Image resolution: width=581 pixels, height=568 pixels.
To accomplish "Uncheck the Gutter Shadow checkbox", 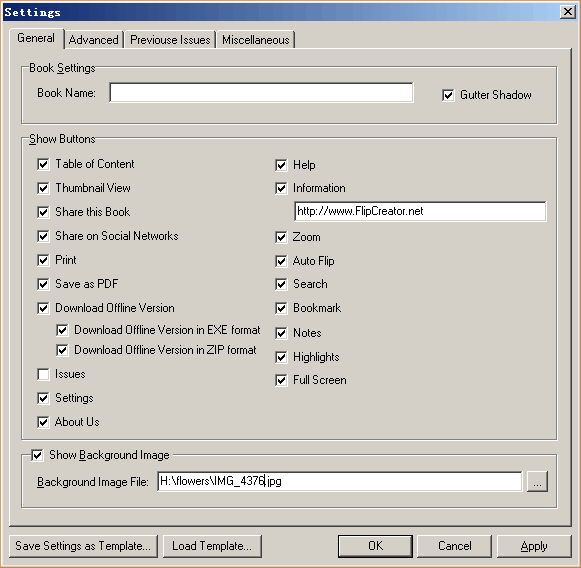I will tap(448, 95).
